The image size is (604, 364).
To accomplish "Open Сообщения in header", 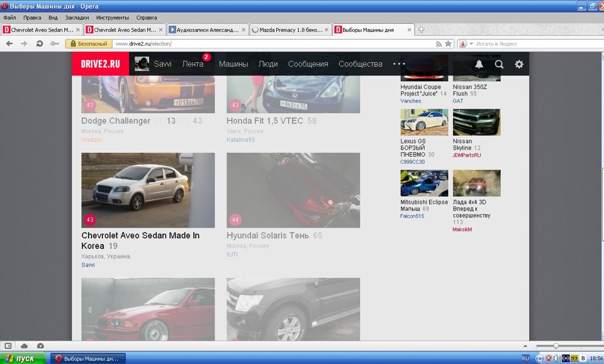I will [x=308, y=64].
